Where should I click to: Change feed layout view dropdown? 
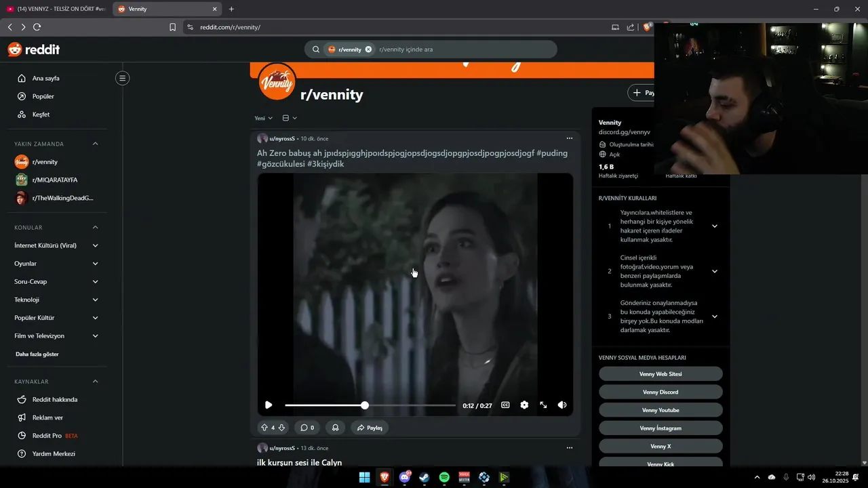[x=290, y=118]
